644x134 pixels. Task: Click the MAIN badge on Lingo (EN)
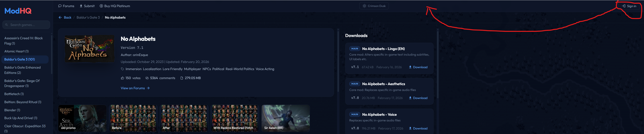[354, 49]
